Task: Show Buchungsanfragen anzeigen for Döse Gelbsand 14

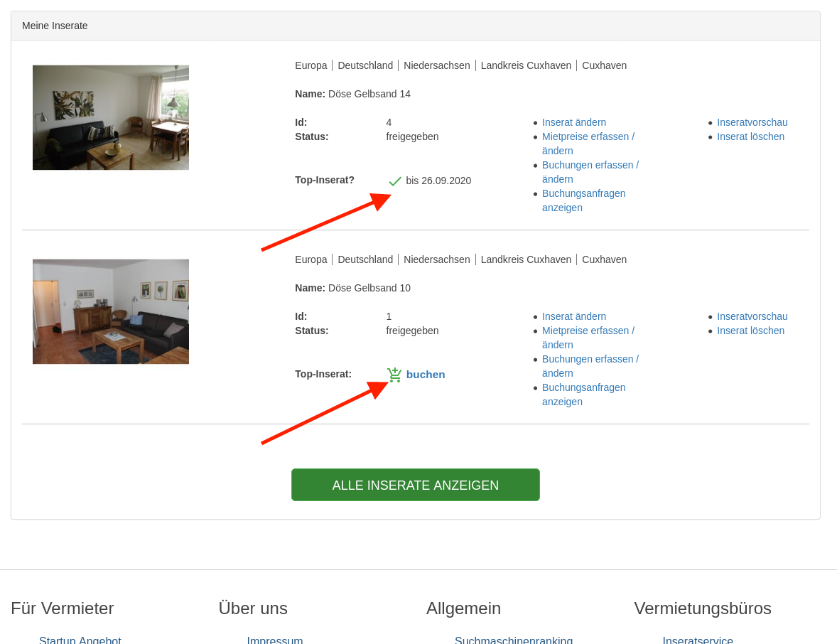Action: [x=583, y=193]
